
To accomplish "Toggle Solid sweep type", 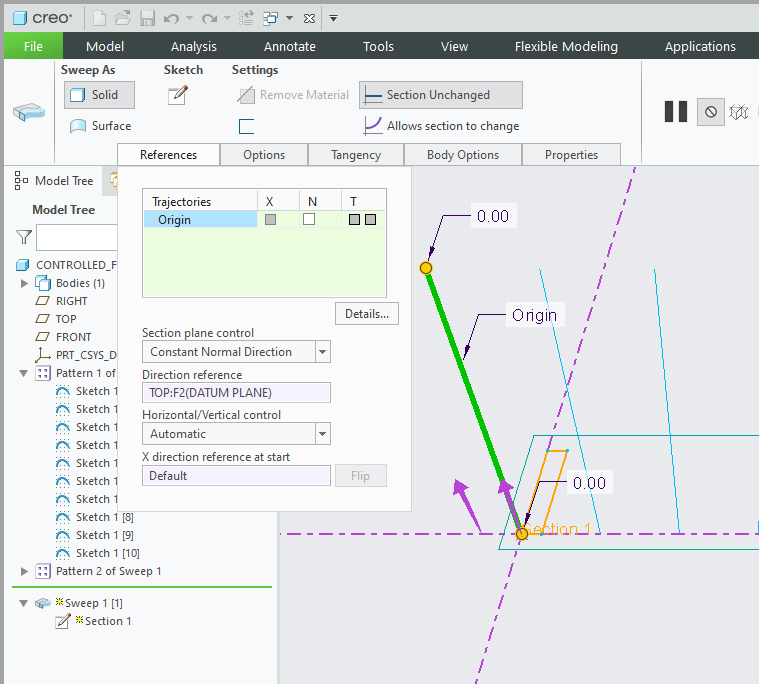I will click(92, 95).
